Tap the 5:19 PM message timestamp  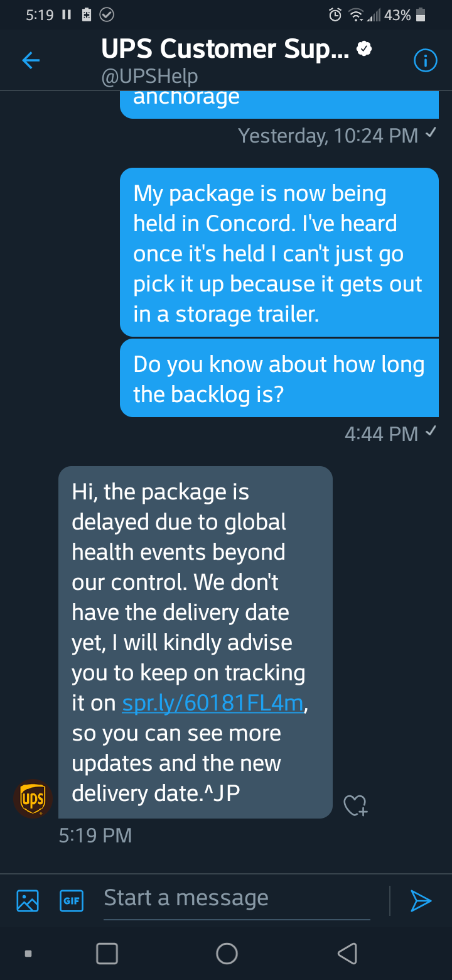[95, 836]
